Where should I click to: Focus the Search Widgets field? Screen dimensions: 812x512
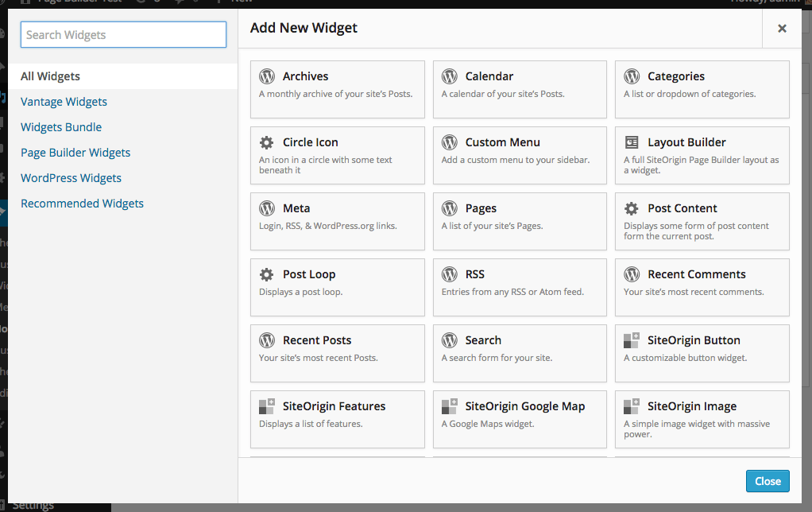pos(123,35)
